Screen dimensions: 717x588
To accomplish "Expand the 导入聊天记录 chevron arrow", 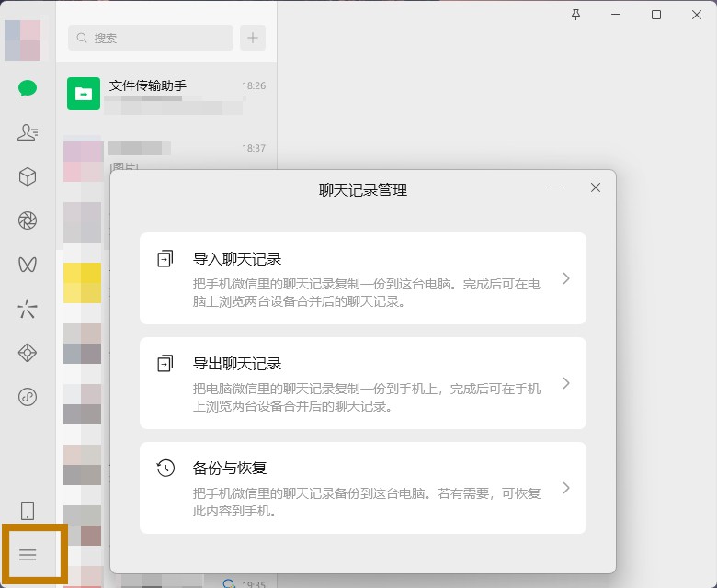I will pos(566,278).
